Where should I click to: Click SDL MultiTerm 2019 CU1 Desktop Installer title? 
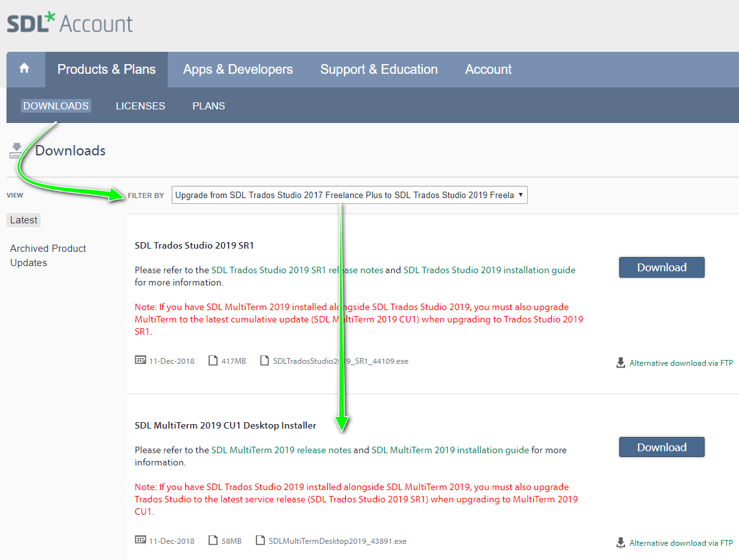225,425
